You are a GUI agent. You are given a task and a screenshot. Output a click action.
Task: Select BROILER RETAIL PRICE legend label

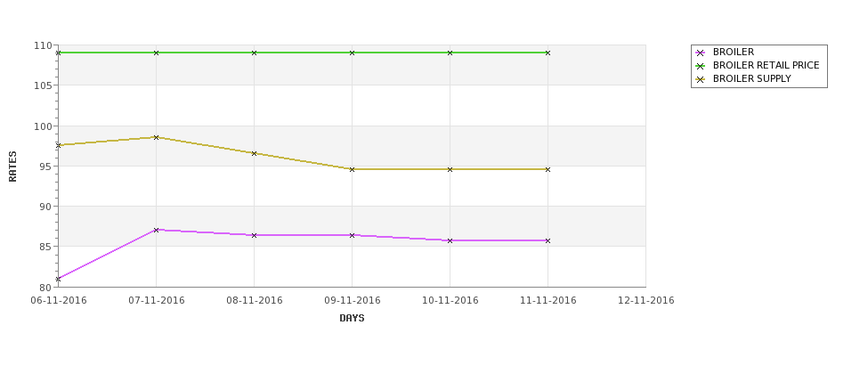tap(767, 65)
